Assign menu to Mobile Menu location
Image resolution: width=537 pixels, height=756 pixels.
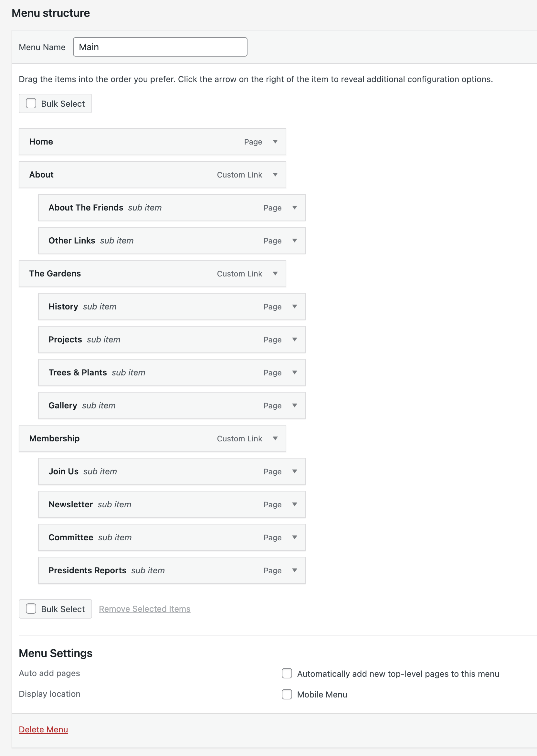287,694
